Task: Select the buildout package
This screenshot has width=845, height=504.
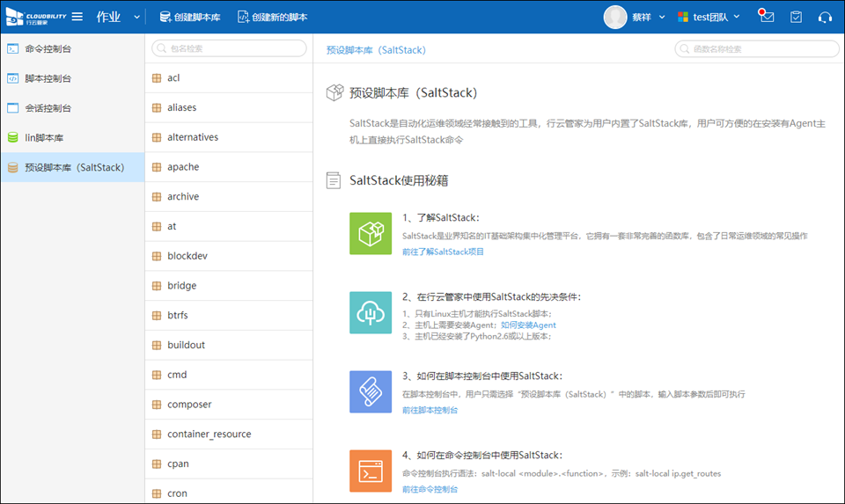Action: click(229, 345)
